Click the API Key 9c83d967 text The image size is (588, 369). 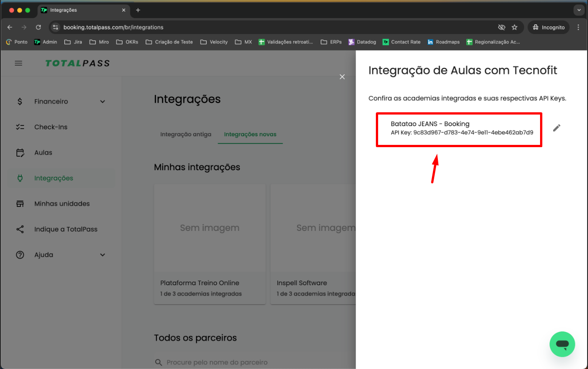(x=462, y=133)
